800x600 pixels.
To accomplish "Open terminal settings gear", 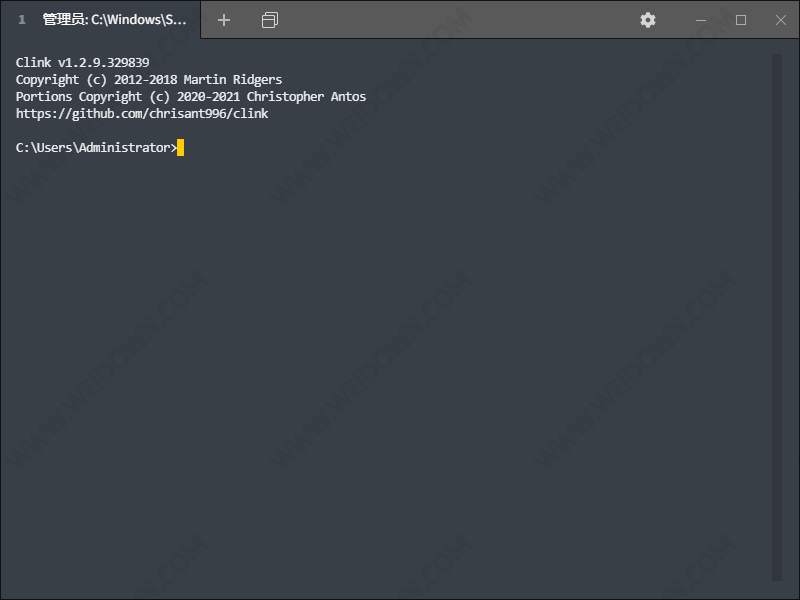I will (647, 20).
